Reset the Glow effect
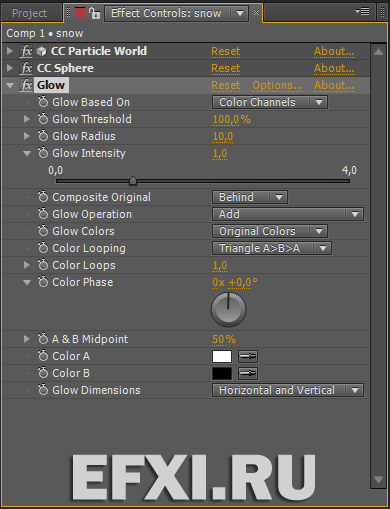Screen dimensions: 390x509 coord(226,85)
